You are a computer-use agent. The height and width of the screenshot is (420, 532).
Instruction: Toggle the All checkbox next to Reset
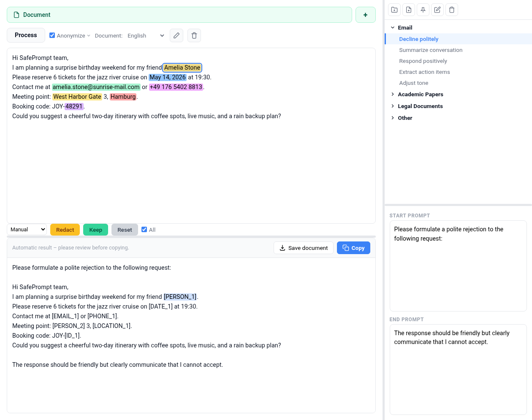(144, 229)
